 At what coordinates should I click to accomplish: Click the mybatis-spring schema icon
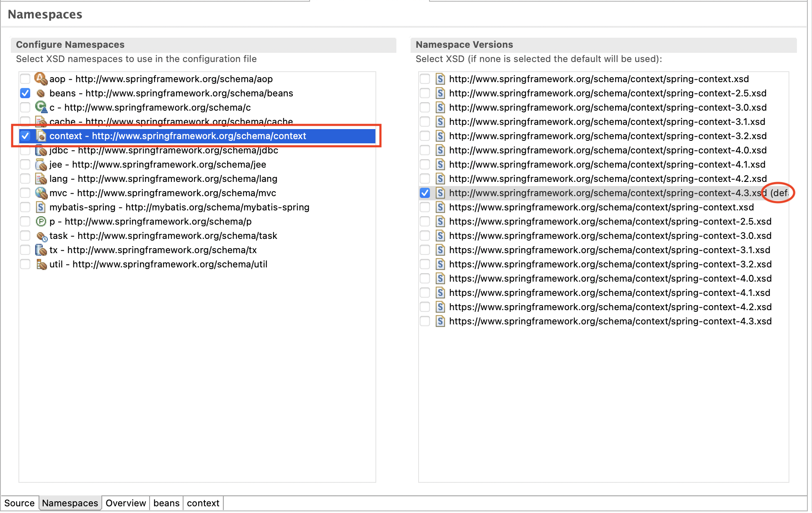pos(41,207)
